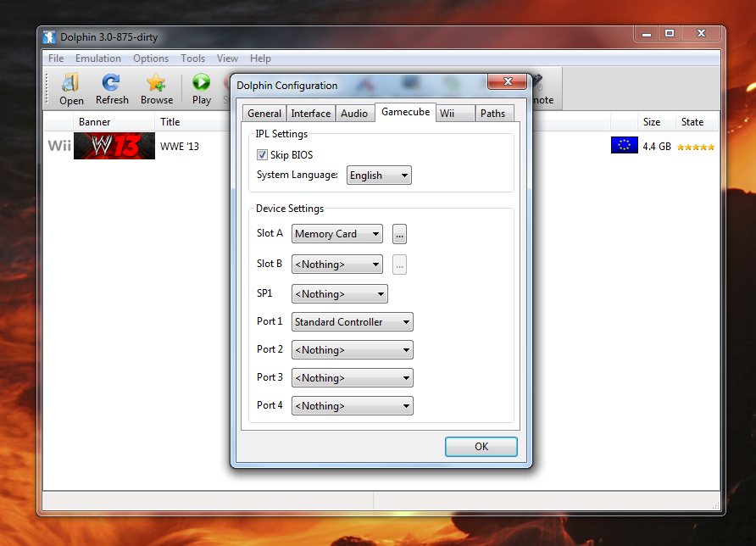Click the European region flag for WWE '13
The height and width of the screenshot is (546, 756).
coord(625,145)
